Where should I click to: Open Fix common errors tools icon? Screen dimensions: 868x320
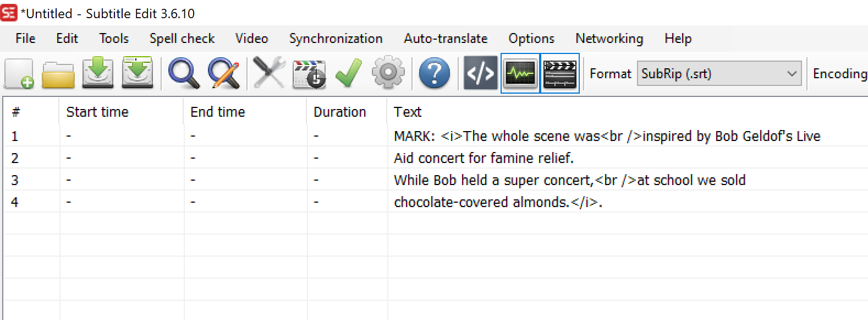click(x=268, y=73)
